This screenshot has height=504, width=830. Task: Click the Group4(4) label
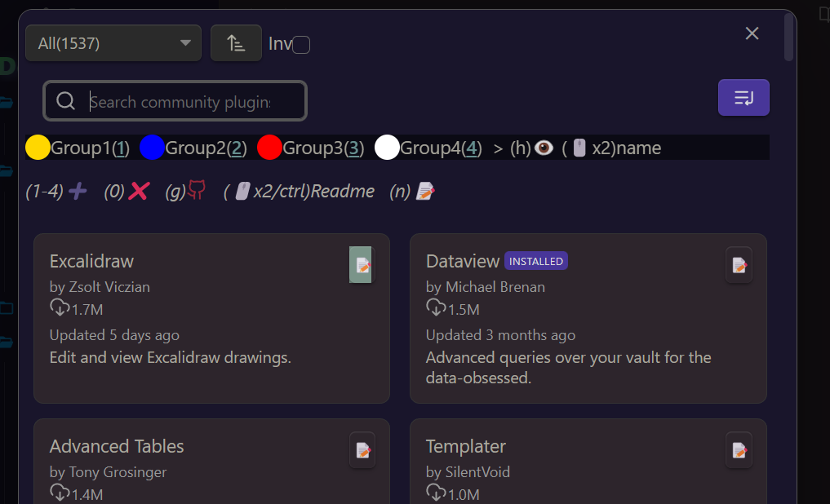pos(441,148)
